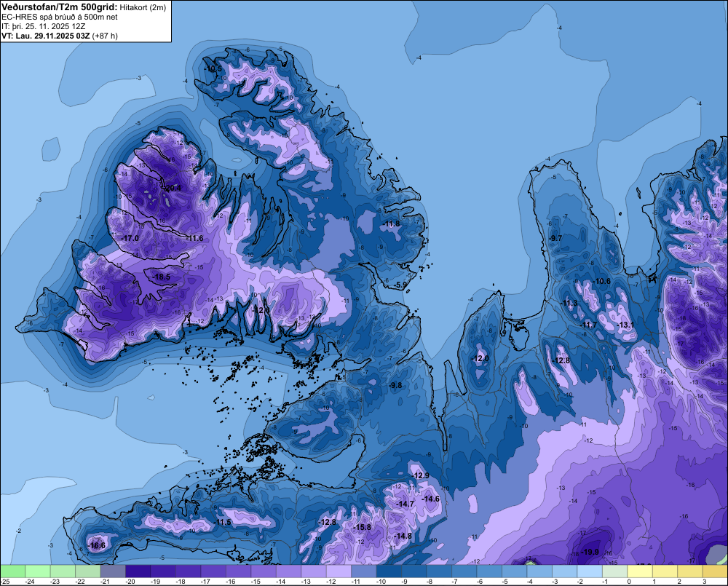Click the -15.8 temperature label
This screenshot has height=586, width=728.
(x=363, y=528)
